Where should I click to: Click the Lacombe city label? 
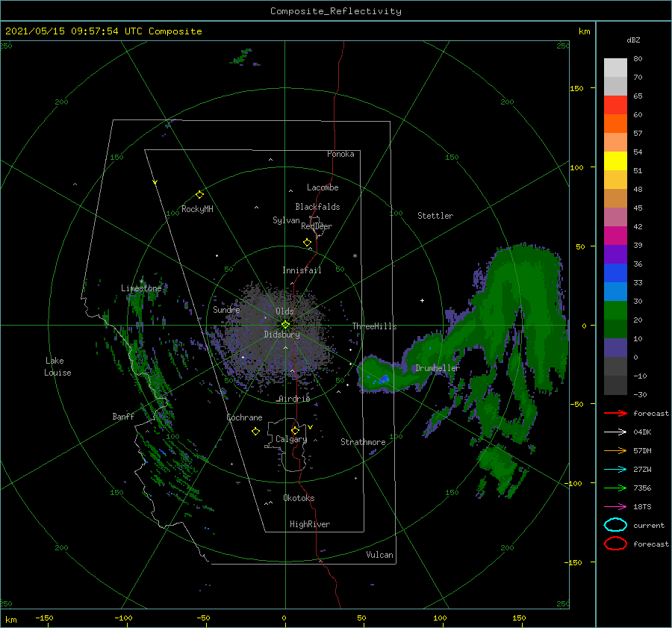323,187
